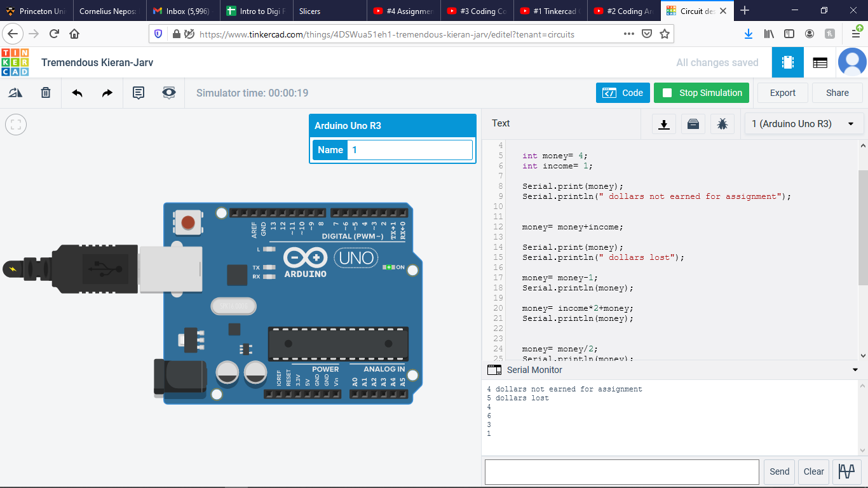
Task: Switch to #4 Assignment YouTube tab
Action: 404,11
